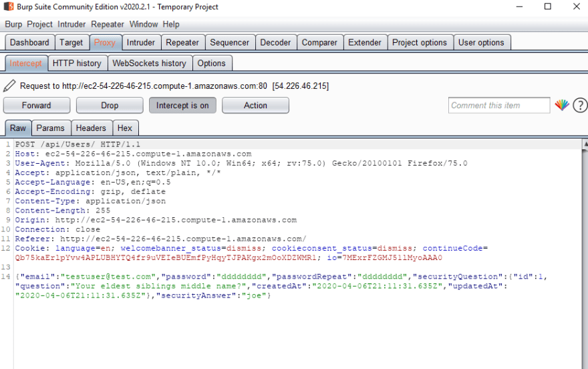Switch to the Repeater tool tab

coord(182,42)
